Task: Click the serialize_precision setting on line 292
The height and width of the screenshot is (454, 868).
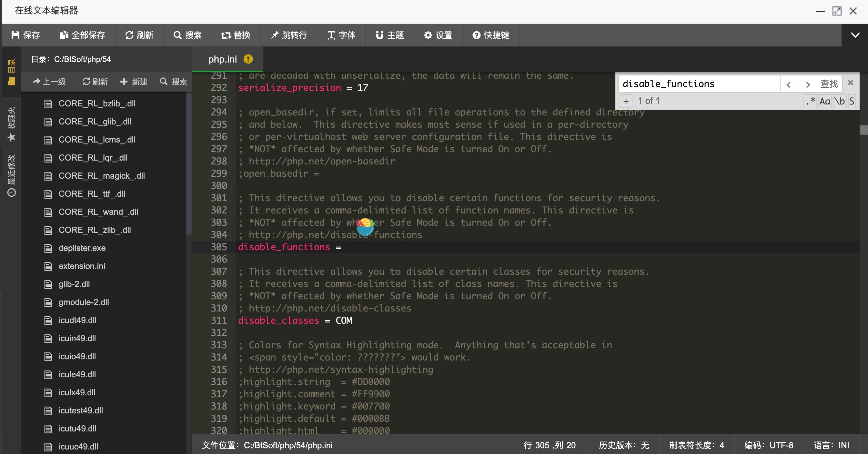Action: tap(289, 88)
